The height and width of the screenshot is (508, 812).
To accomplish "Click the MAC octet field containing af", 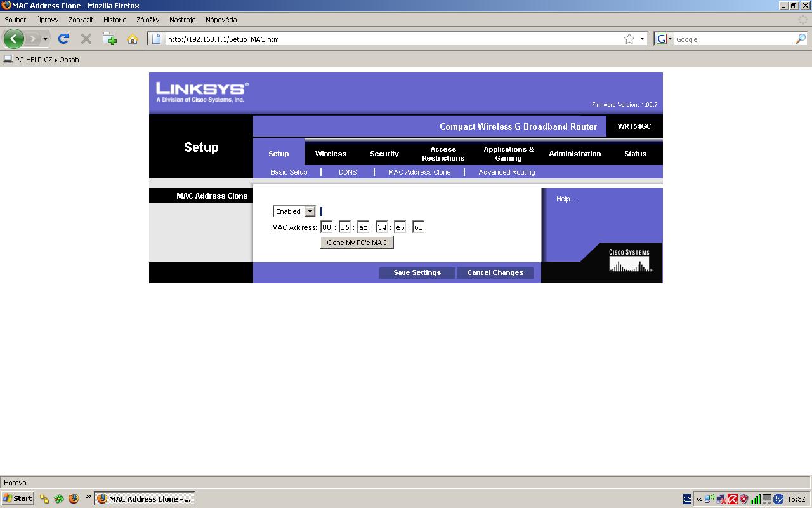I will pos(363,227).
